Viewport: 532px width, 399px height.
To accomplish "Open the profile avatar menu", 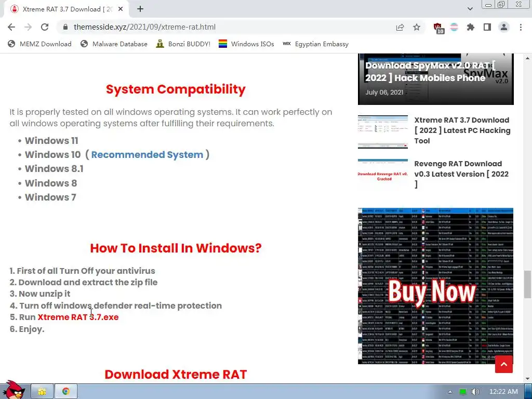I will click(504, 27).
